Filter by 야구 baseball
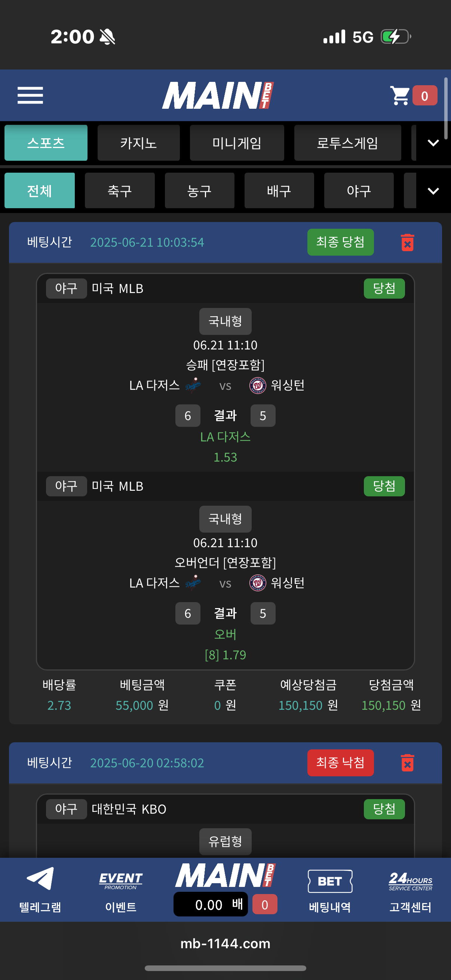The height and width of the screenshot is (980, 451). 359,191
